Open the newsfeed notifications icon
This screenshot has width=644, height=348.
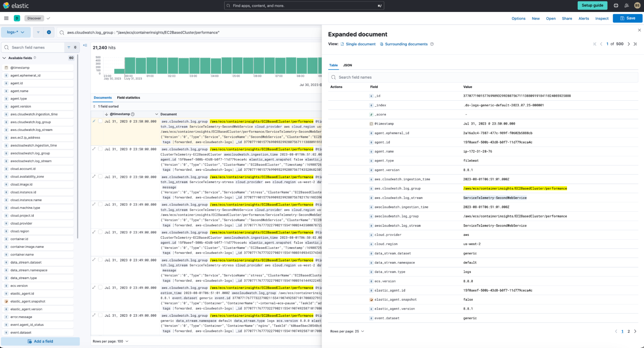[x=627, y=5]
